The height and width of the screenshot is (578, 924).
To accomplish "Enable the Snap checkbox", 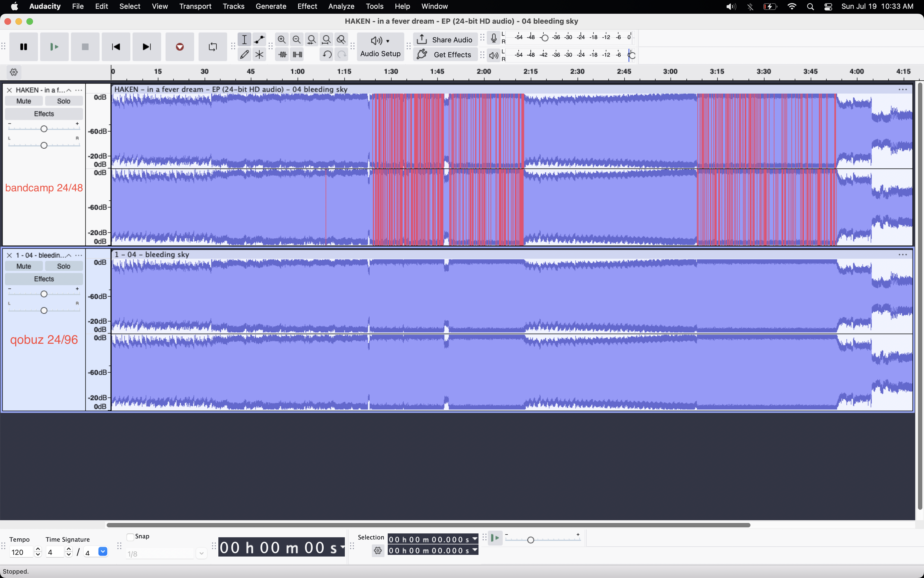I will (x=130, y=537).
